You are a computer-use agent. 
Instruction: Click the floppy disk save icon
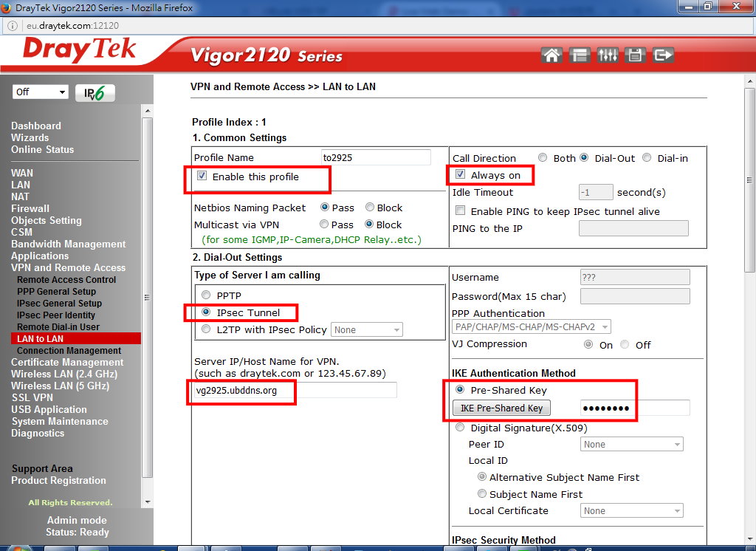click(x=635, y=55)
